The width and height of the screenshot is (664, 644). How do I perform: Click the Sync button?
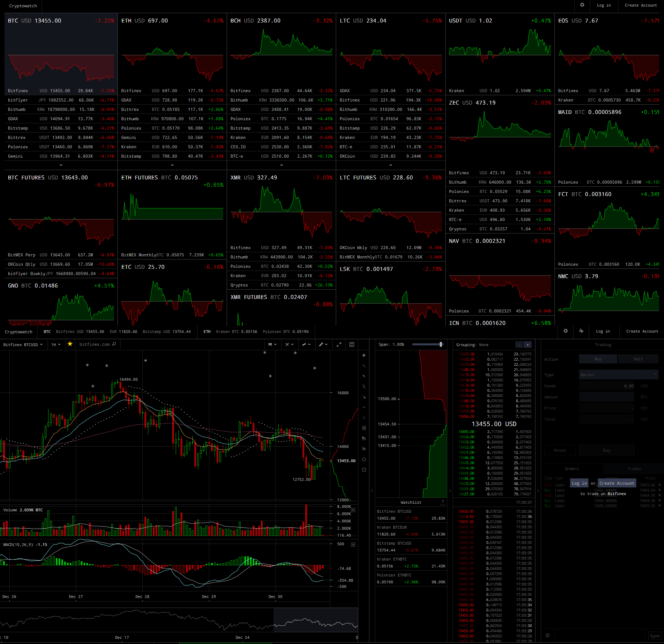(x=655, y=636)
